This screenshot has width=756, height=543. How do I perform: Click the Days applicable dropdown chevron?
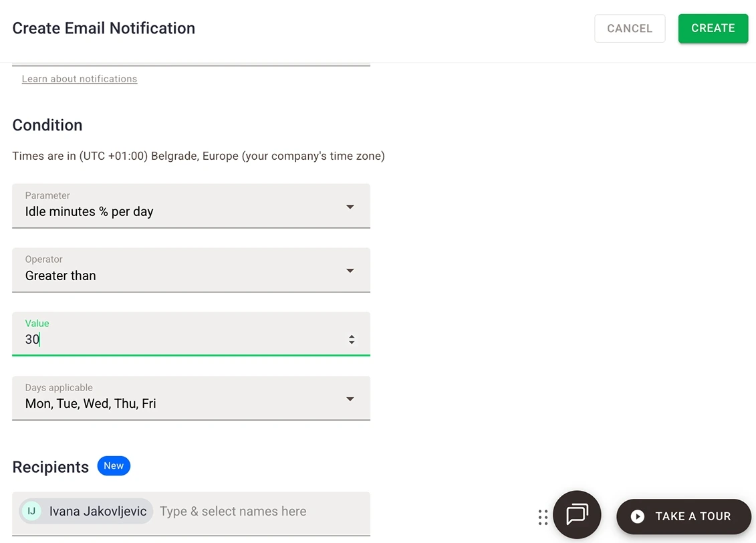tap(350, 399)
